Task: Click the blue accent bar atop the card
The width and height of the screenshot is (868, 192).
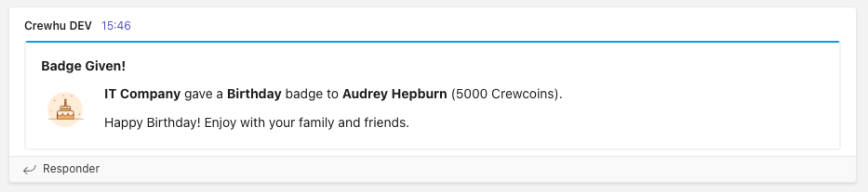Action: click(x=432, y=42)
